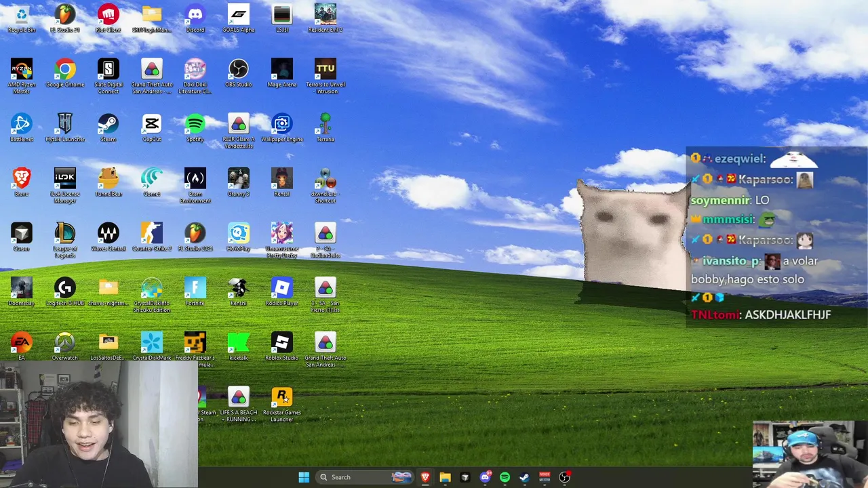
Task: Switch to Discord in the taskbar
Action: [485, 477]
